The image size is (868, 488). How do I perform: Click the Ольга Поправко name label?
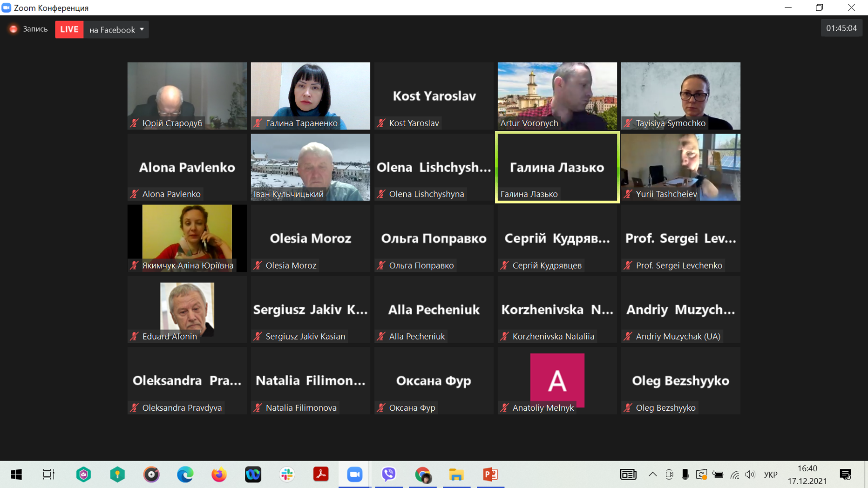click(x=421, y=265)
